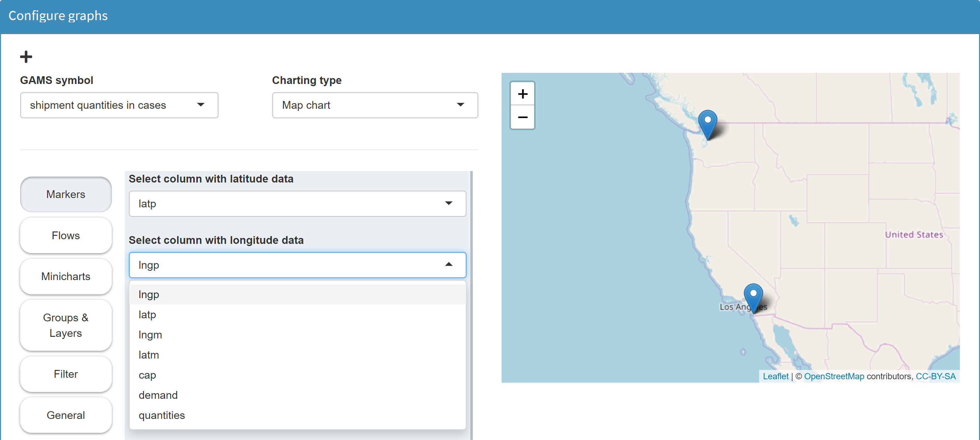Click the map zoom out button

[522, 117]
